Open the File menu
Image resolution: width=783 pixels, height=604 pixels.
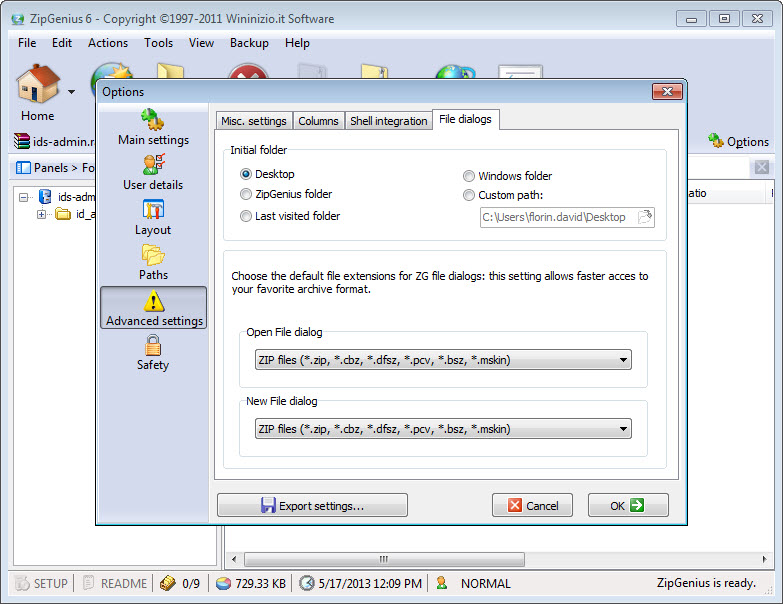(x=27, y=43)
